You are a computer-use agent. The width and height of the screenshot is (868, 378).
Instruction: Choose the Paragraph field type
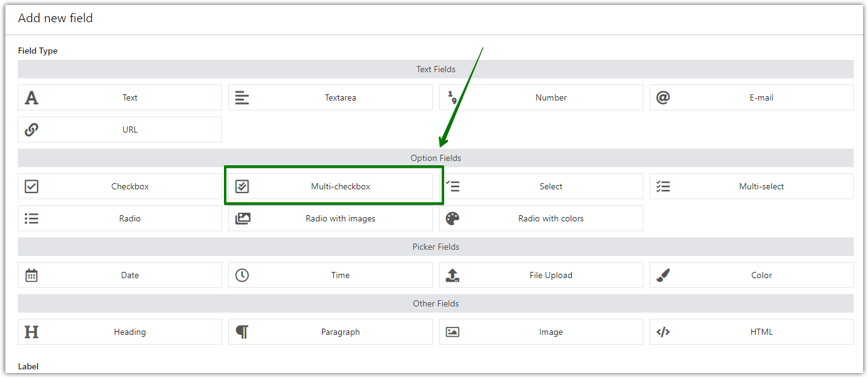pos(331,332)
